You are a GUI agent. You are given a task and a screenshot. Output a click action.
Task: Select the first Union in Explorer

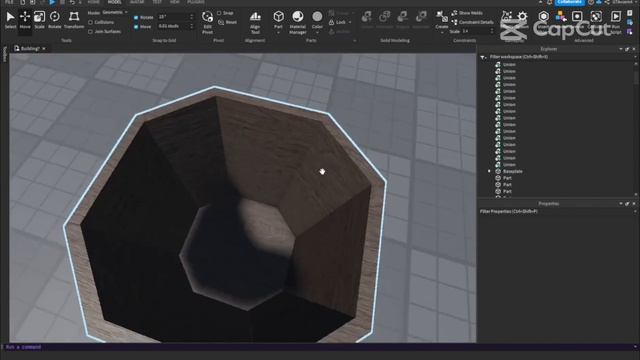(x=509, y=64)
